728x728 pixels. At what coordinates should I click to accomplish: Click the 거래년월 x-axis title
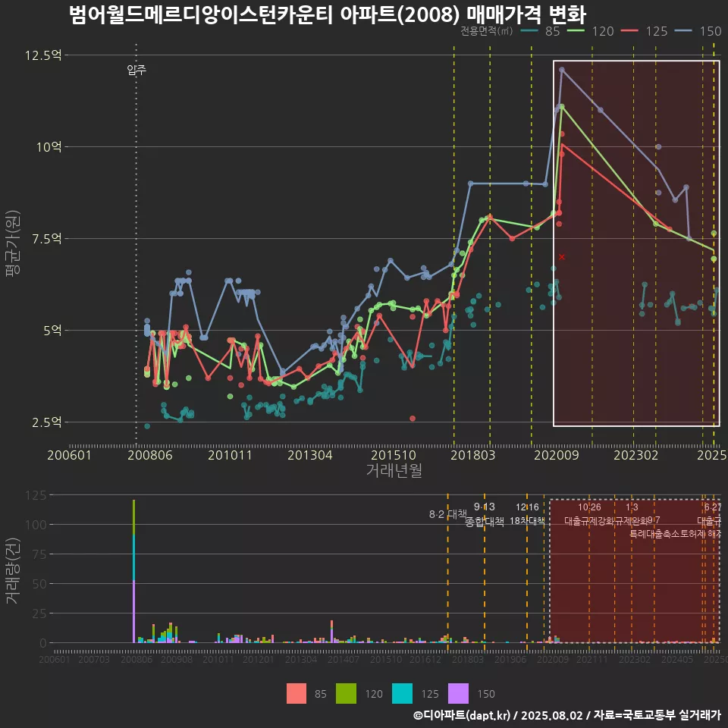[x=394, y=470]
